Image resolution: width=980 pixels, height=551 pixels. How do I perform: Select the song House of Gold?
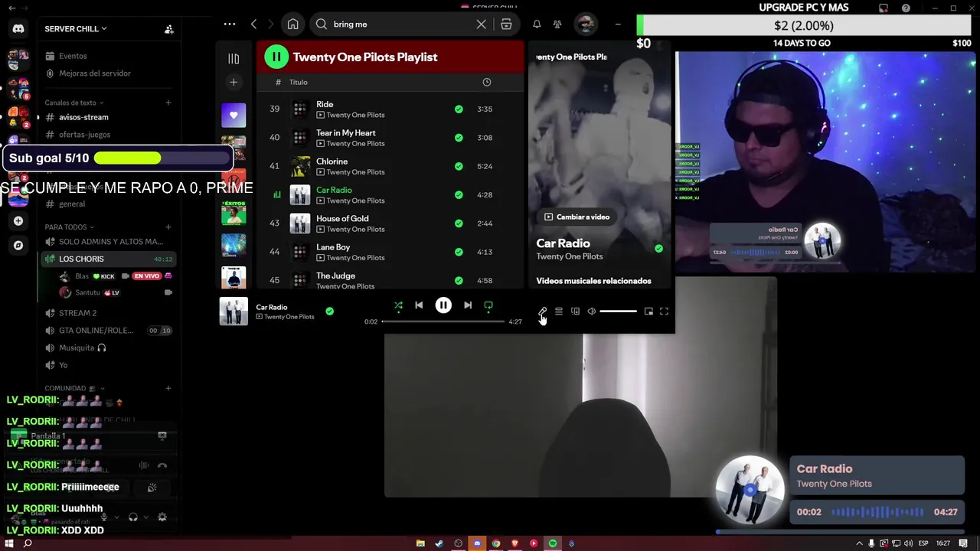pyautogui.click(x=342, y=219)
